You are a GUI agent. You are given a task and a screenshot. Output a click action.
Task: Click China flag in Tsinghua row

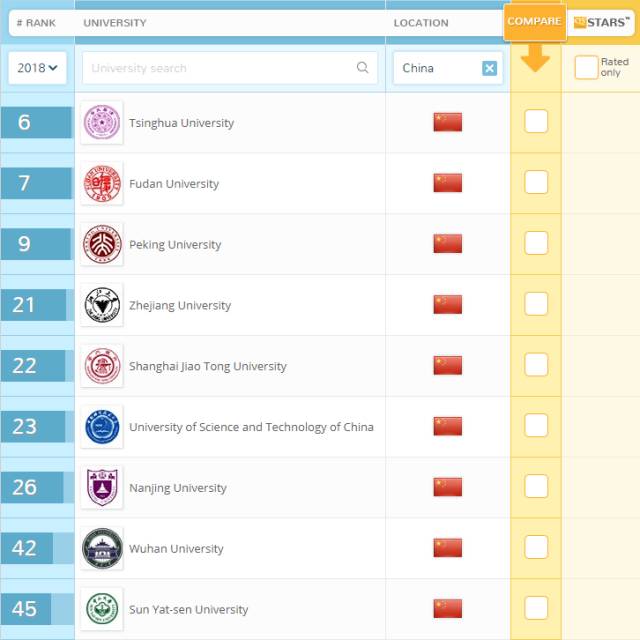pos(448,122)
